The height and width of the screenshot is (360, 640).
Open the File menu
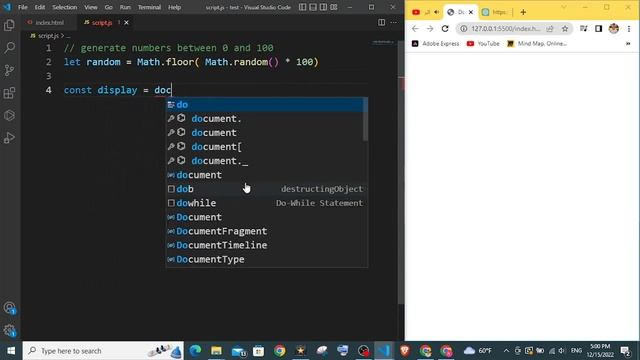point(23,7)
